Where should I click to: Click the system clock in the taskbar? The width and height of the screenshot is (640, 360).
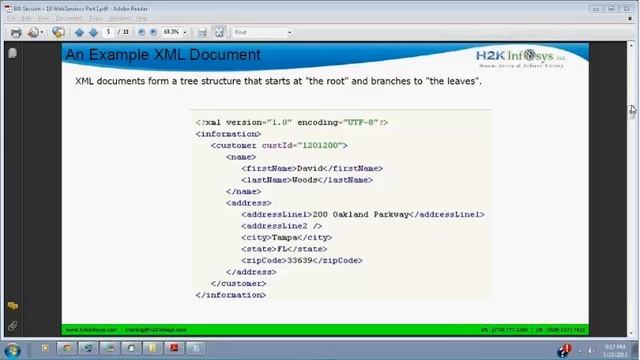(615, 351)
